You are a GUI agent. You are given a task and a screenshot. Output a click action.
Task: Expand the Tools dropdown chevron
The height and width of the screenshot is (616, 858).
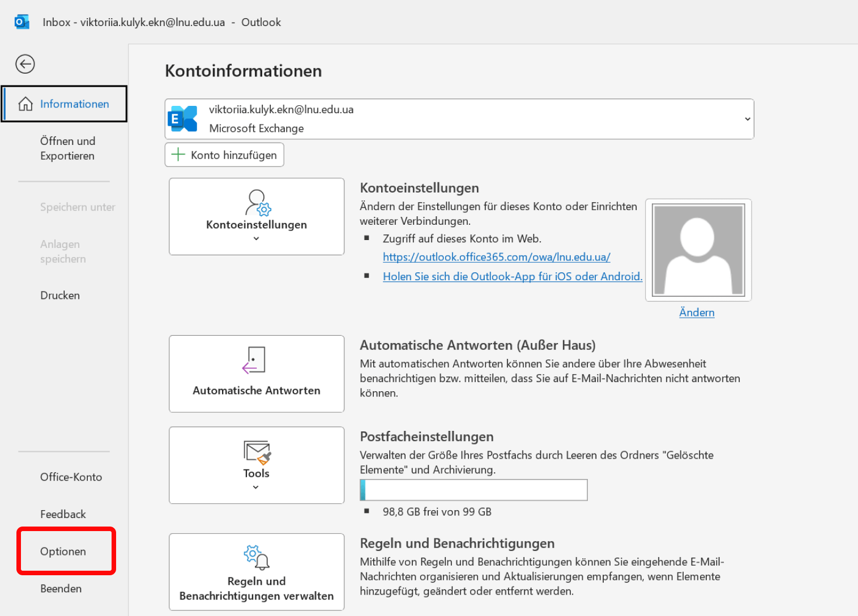[x=256, y=487]
